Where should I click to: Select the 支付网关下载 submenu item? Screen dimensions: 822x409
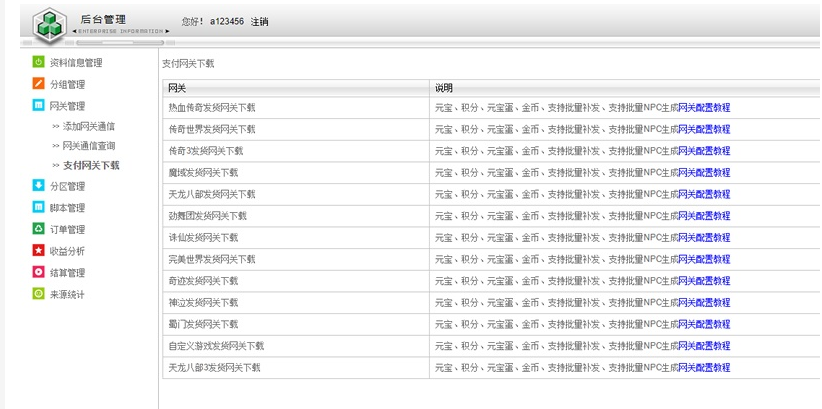coord(90,165)
